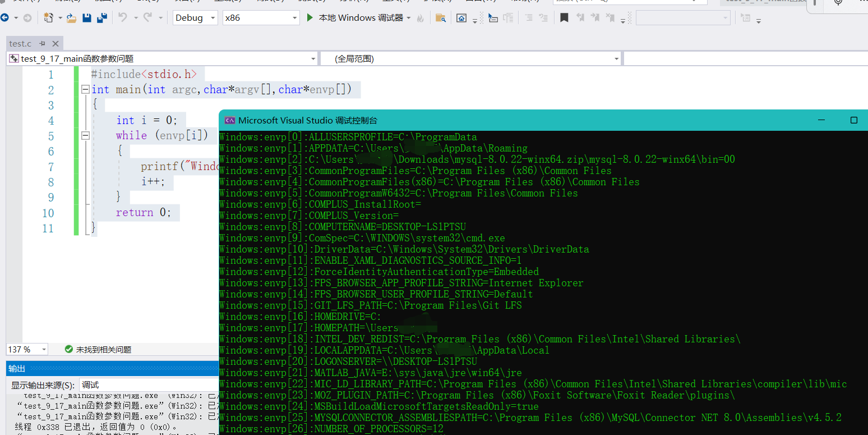The width and height of the screenshot is (868, 435).
Task: Go to previous bookmark icon
Action: coord(580,18)
